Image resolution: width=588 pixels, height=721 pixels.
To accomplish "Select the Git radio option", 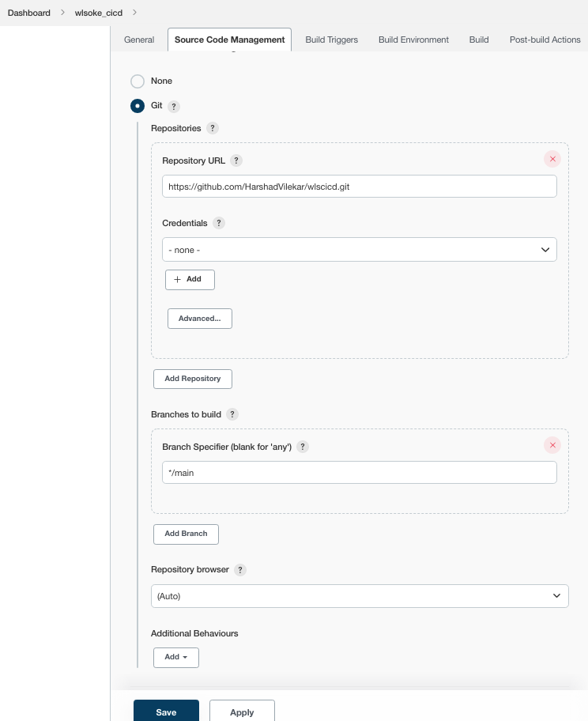I will pyautogui.click(x=138, y=106).
